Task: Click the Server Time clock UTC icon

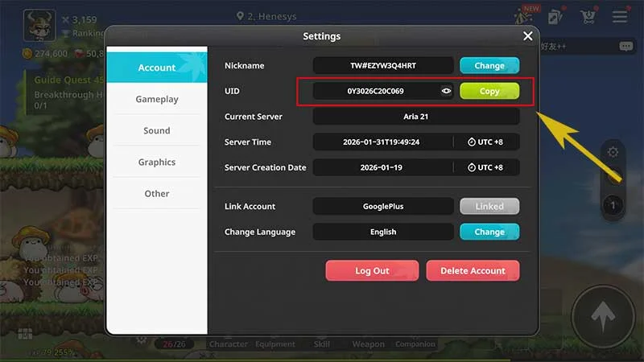Action: [x=472, y=142]
